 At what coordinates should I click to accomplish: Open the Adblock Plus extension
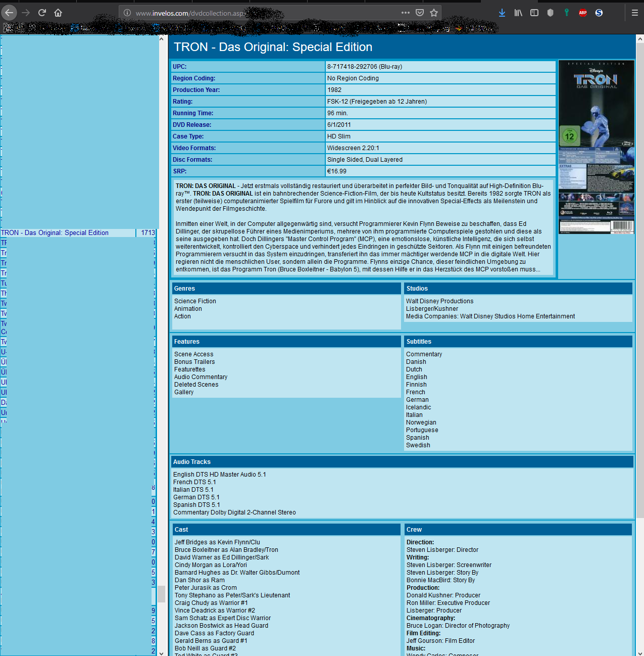click(583, 13)
